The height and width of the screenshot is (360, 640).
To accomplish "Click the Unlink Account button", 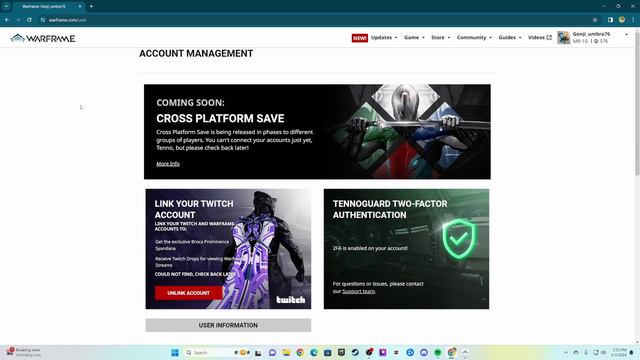I will [x=188, y=293].
